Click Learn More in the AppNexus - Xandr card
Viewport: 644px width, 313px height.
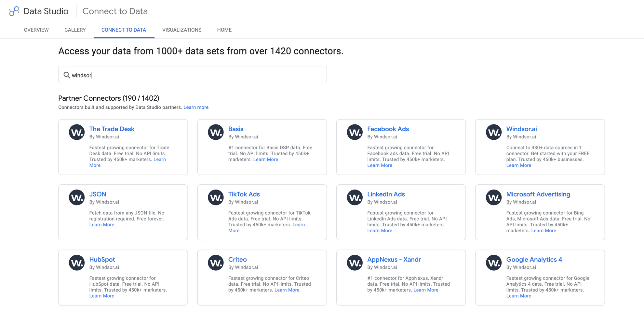pos(426,290)
